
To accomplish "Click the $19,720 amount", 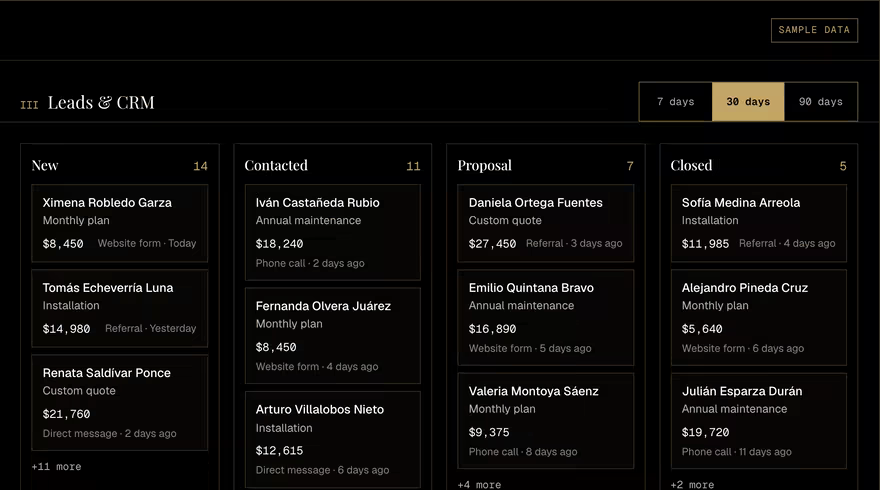I will tap(705, 432).
